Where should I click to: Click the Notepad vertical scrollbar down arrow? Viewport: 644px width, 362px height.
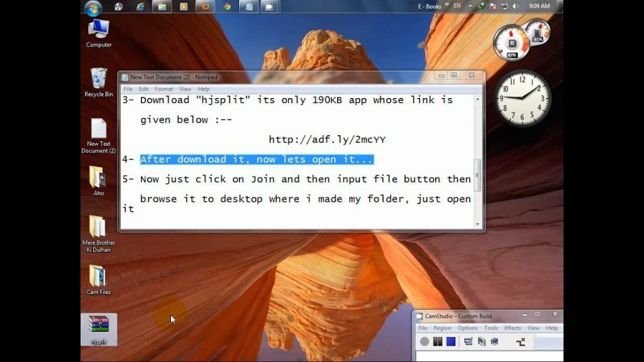tap(477, 224)
